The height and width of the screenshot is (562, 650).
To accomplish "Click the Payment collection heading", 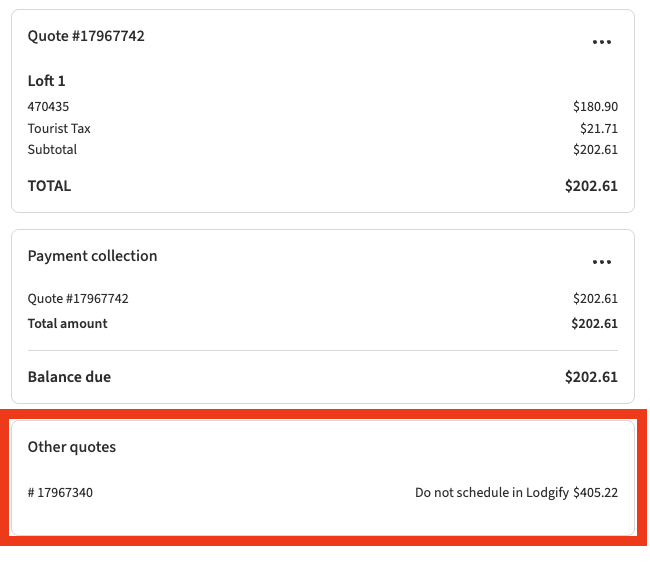I will pyautogui.click(x=92, y=256).
